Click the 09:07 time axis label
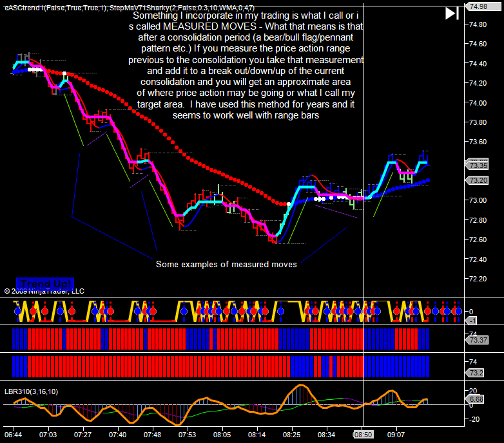 tap(396, 435)
